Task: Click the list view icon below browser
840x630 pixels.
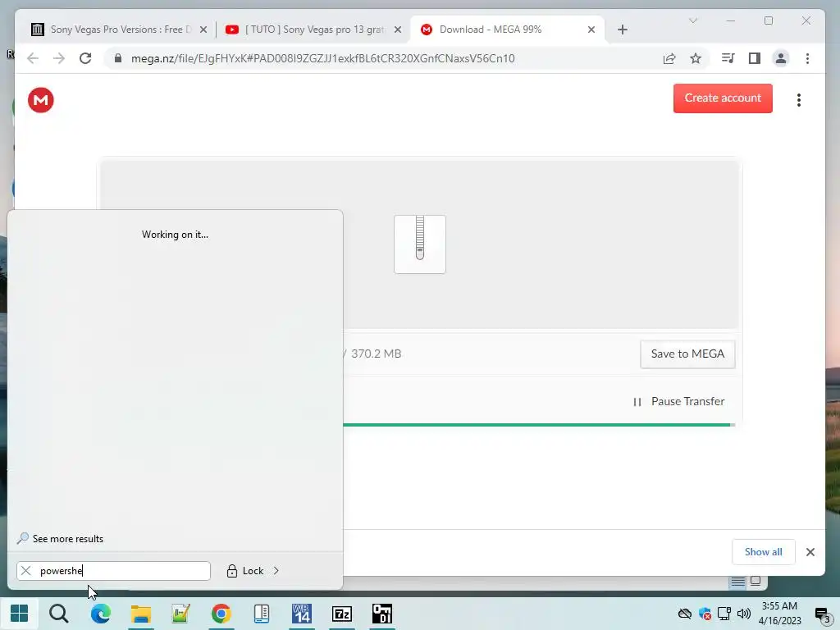Action: [737, 582]
